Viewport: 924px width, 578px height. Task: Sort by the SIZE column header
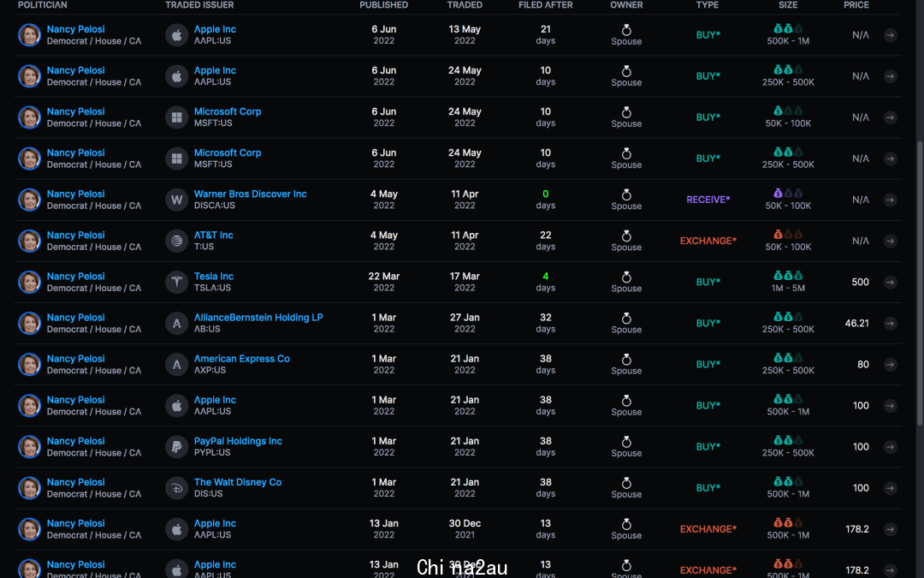tap(788, 5)
